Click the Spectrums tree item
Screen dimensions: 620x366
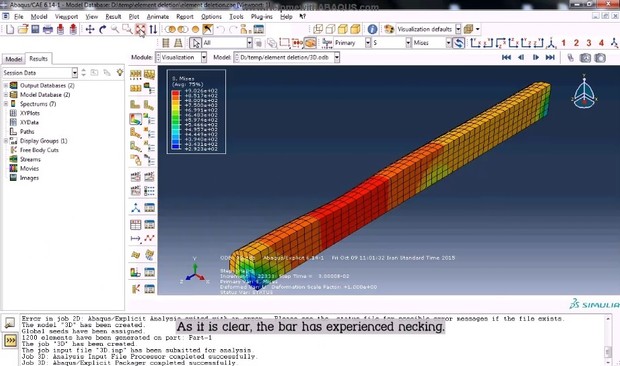38,104
